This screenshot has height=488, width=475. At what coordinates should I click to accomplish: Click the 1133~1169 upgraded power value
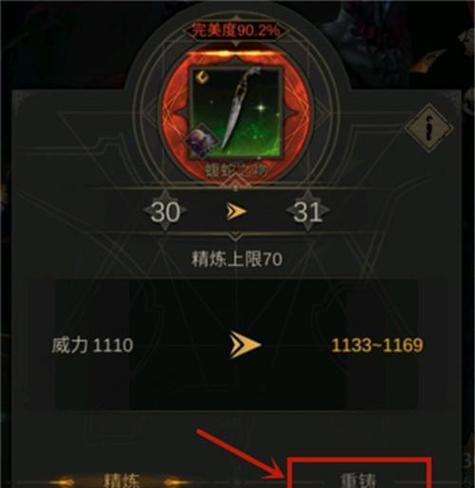point(377,345)
